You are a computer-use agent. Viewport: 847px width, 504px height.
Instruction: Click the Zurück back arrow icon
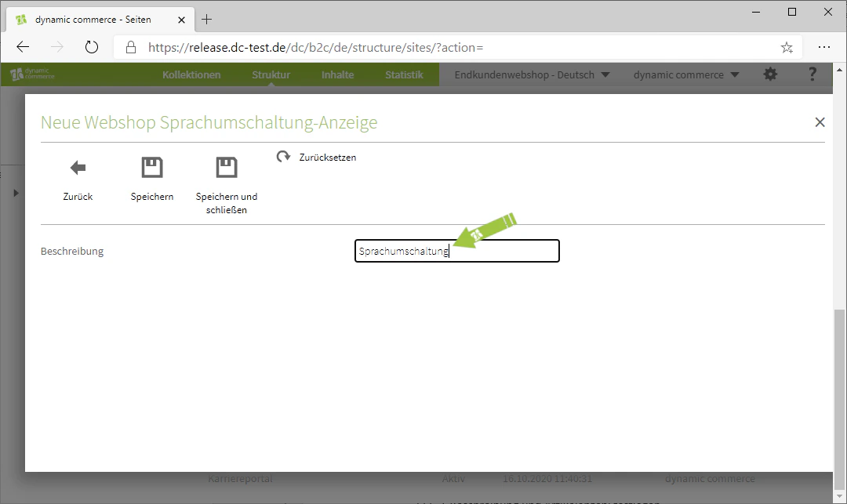(78, 168)
